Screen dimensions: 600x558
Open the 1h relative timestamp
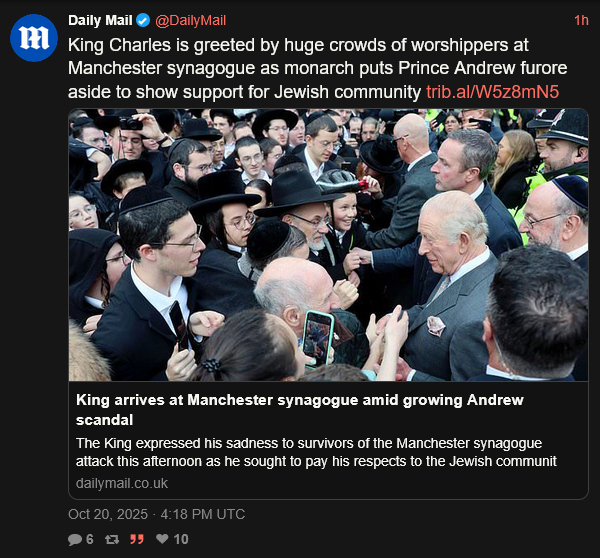(581, 20)
